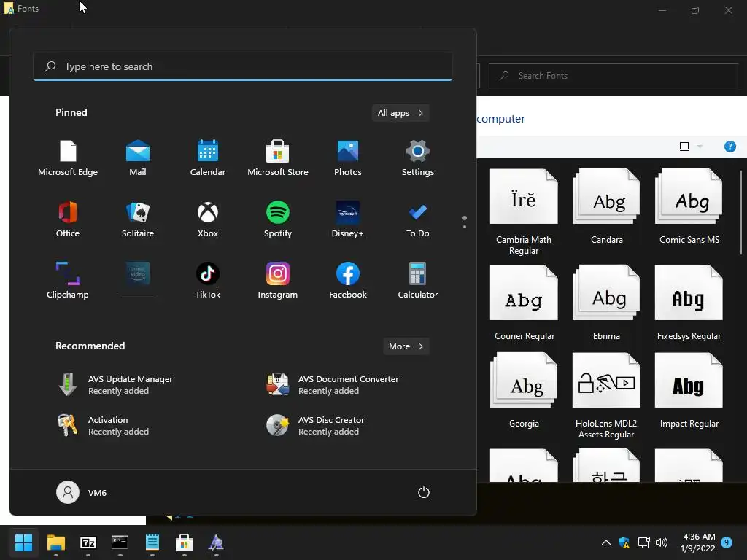Open clock showing 4:36 AM

tap(698, 542)
